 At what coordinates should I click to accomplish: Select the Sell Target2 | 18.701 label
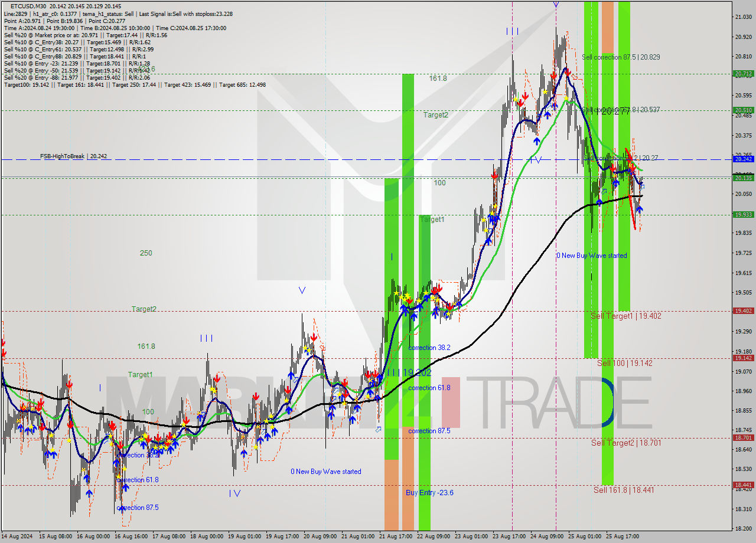click(x=626, y=443)
